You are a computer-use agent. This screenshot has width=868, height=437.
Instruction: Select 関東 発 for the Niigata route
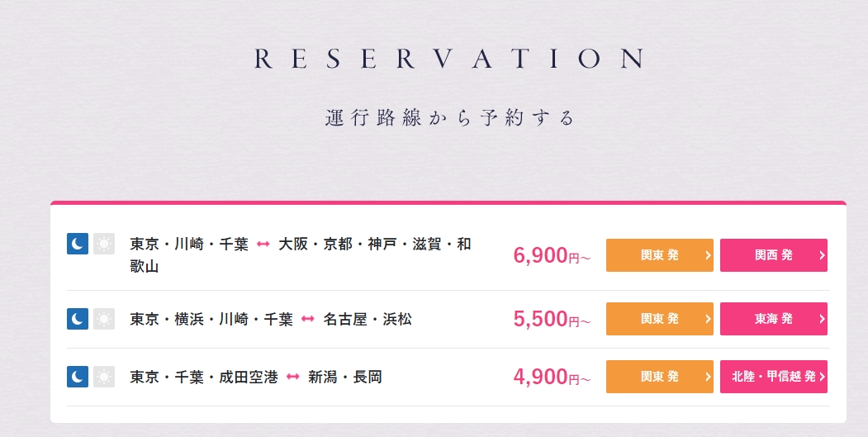[659, 377]
